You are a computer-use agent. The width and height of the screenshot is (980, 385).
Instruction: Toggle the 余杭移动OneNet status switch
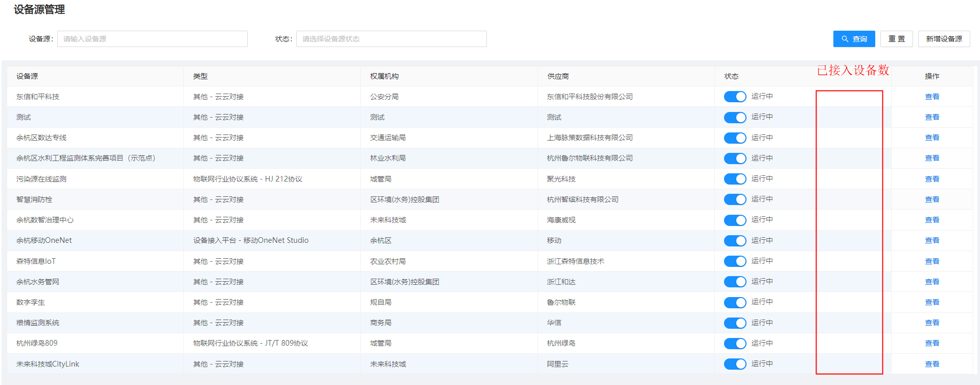(735, 241)
